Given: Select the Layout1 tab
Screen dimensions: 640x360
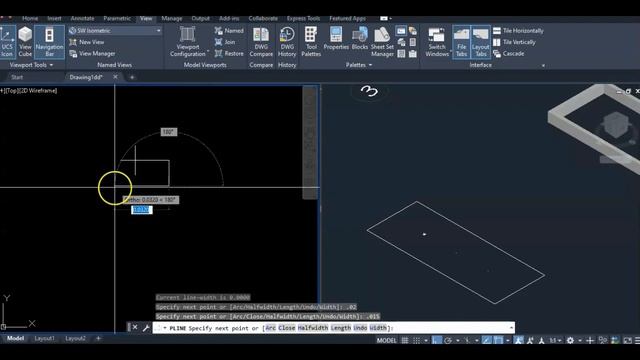Looking at the screenshot, I should coord(44,338).
